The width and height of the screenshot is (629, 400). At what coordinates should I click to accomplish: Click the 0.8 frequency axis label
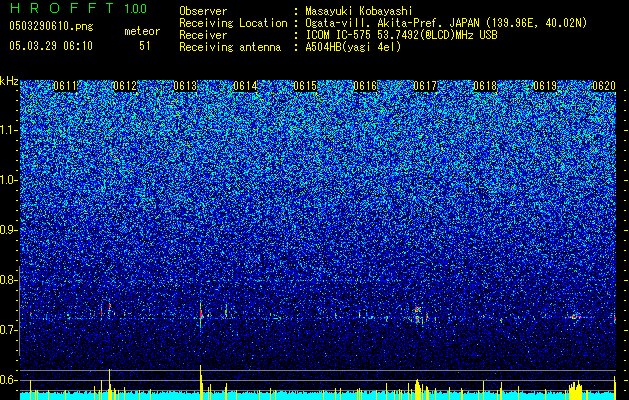[9, 280]
